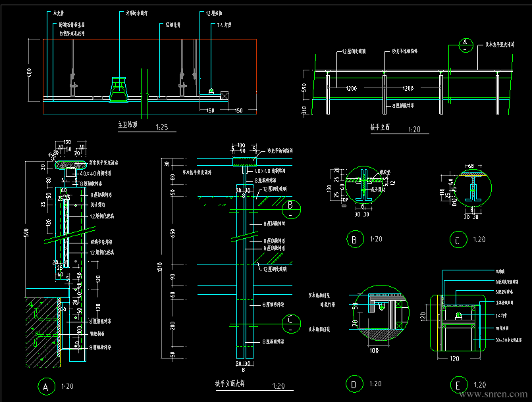Click the "预埋钢板" label in section A

(x=97, y=334)
